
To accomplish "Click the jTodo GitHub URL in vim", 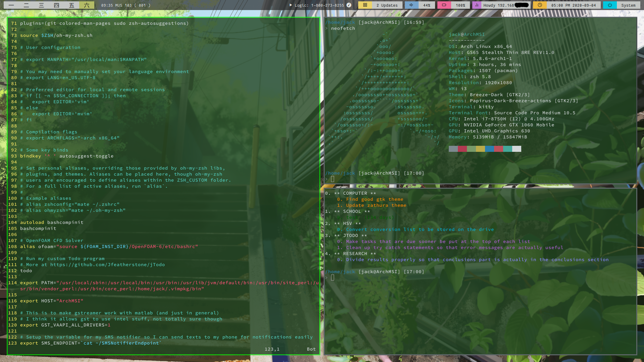I will [107, 265].
